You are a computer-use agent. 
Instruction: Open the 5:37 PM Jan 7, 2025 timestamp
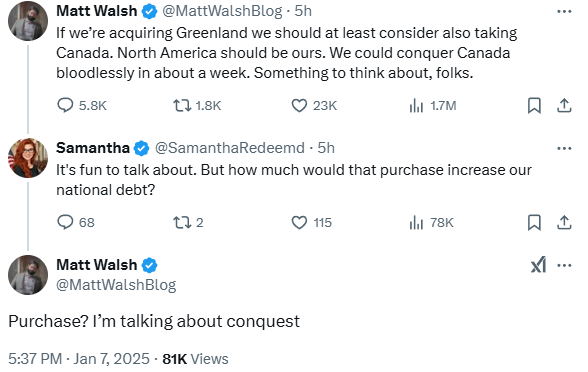pos(79,359)
